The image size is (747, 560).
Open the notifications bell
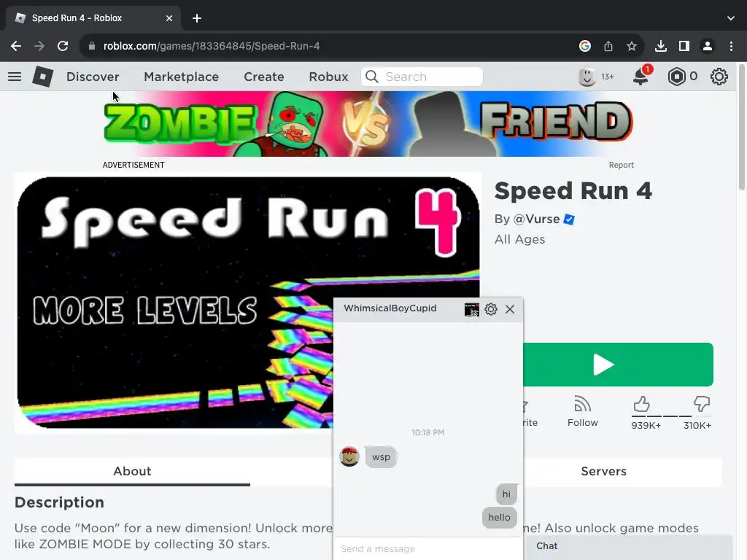[x=640, y=76]
